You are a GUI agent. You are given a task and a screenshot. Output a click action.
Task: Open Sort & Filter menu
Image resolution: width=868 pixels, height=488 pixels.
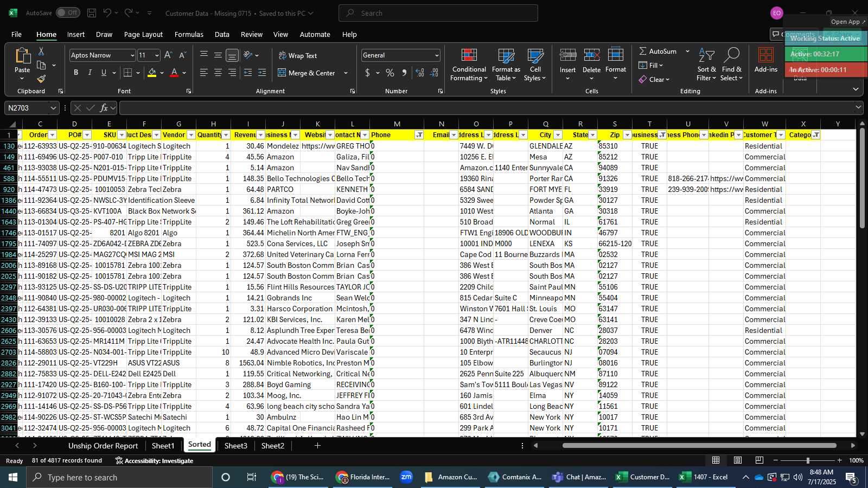tap(706, 65)
